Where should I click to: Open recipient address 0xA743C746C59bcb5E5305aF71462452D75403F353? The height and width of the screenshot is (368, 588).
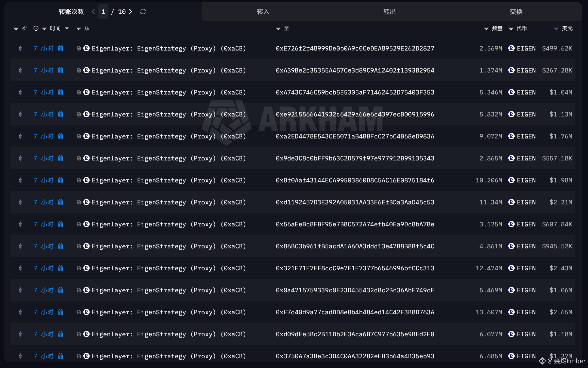pos(355,92)
